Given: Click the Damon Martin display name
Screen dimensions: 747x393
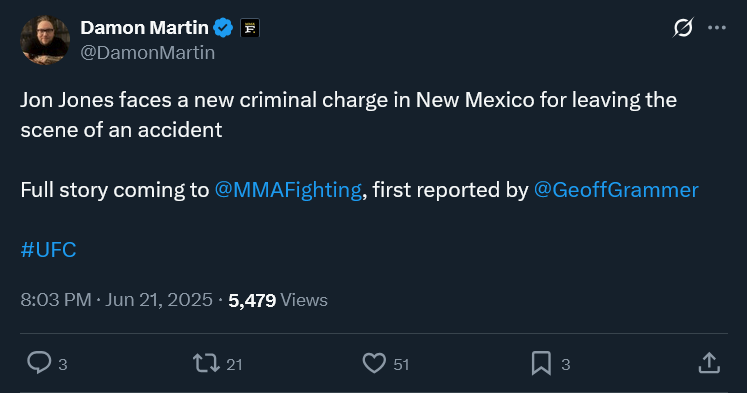Looking at the screenshot, I should tap(144, 28).
